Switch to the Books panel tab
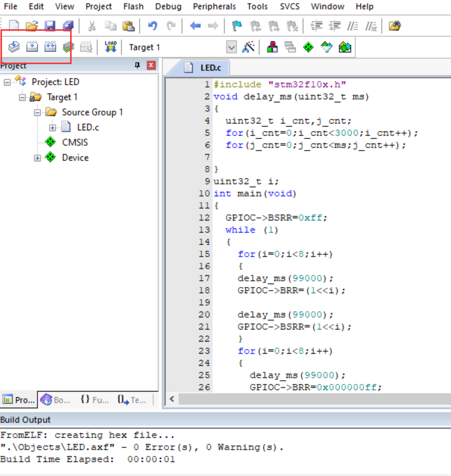 point(55,400)
